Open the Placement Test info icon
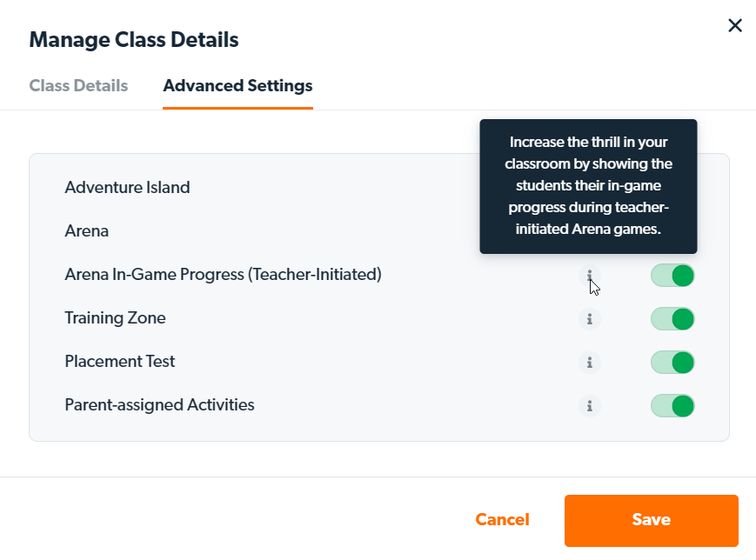The image size is (756, 560). [589, 363]
